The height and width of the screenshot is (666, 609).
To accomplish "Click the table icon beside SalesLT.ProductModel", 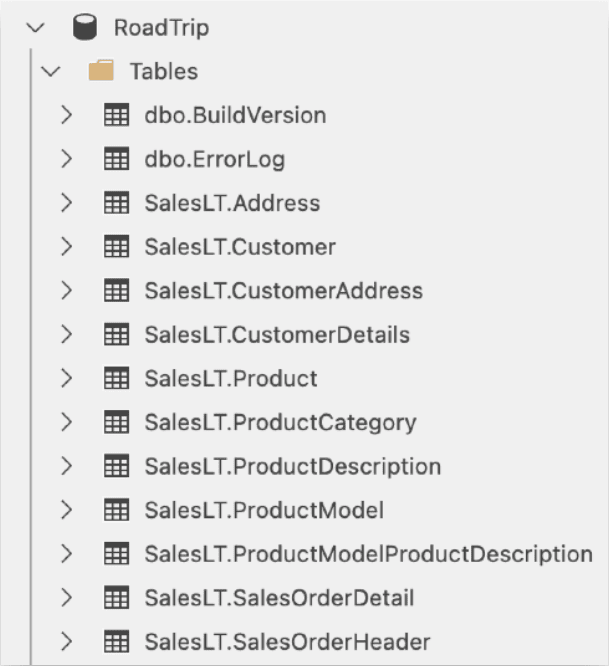I will tap(116, 510).
